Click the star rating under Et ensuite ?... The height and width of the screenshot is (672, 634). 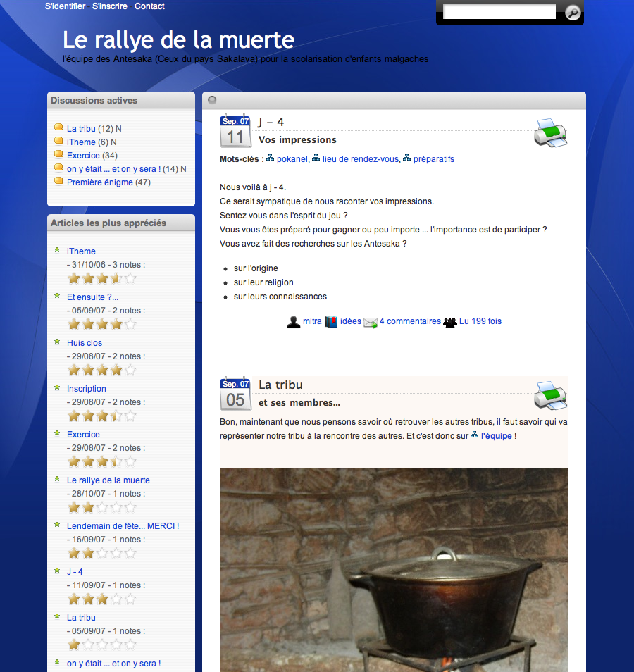(102, 325)
